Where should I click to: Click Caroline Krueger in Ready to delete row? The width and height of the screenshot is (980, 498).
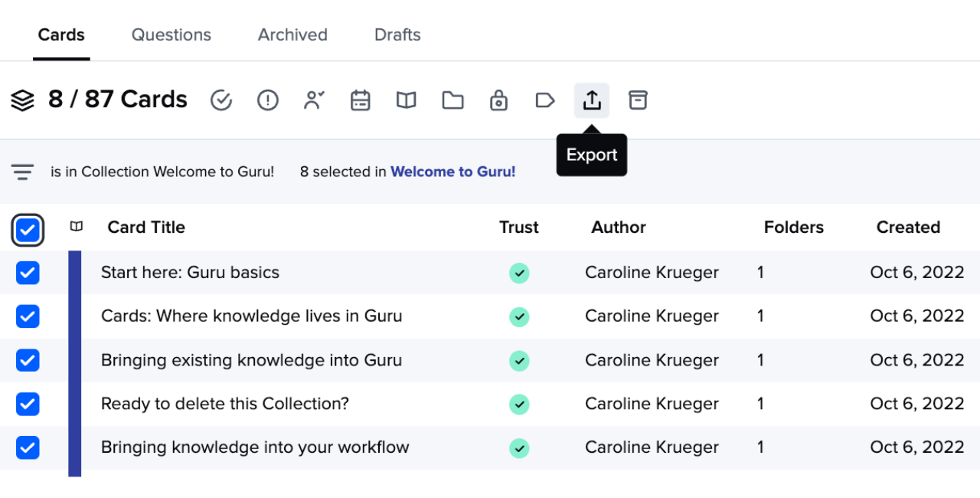[x=652, y=403]
